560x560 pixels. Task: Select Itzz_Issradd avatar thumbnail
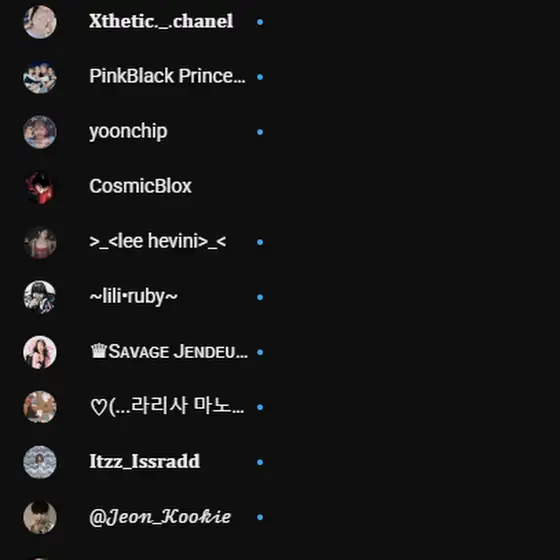click(x=40, y=462)
